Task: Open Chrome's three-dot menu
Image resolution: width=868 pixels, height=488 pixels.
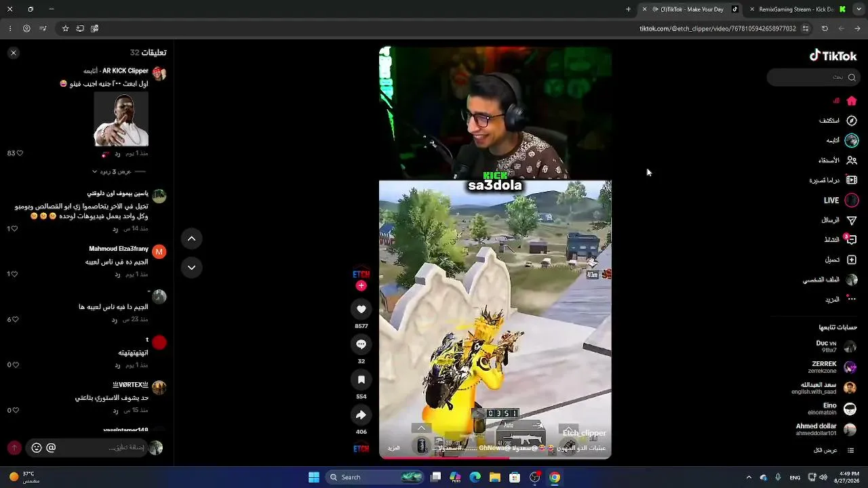Action: 10,28
